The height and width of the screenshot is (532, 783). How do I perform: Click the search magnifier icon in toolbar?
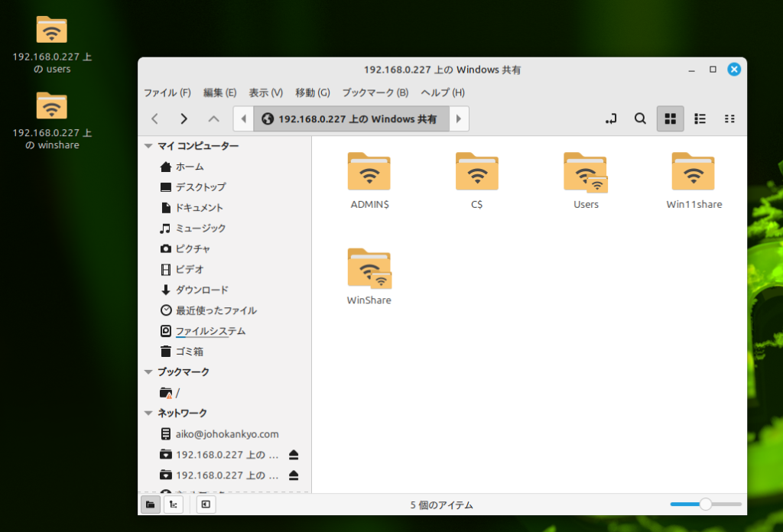tap(640, 118)
